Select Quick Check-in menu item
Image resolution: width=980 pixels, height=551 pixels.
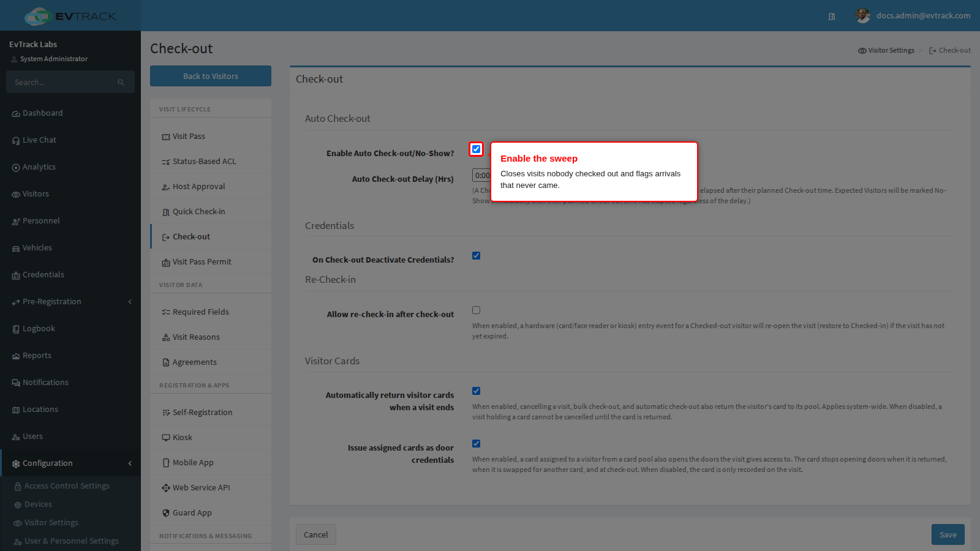tap(211, 212)
